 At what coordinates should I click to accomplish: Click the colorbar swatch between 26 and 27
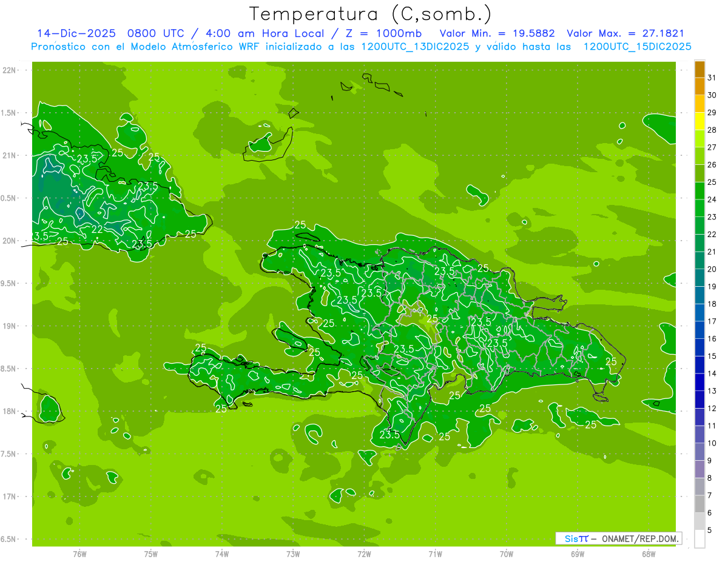coord(699,156)
